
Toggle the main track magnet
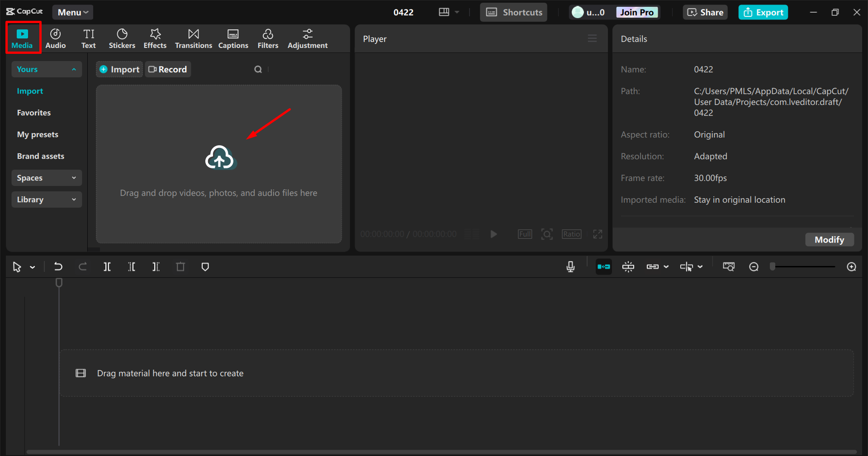(604, 267)
